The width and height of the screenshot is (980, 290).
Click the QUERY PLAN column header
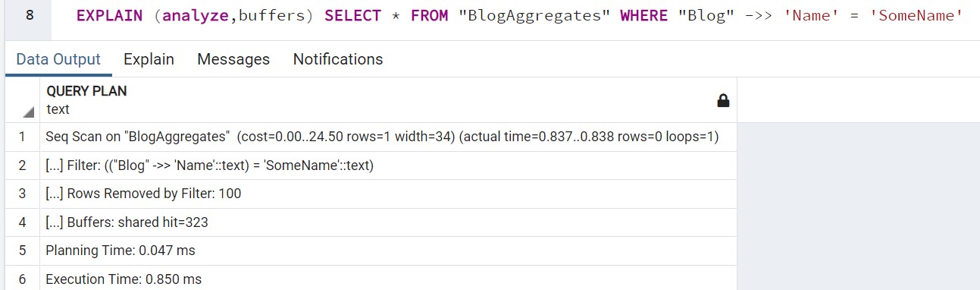tap(388, 100)
